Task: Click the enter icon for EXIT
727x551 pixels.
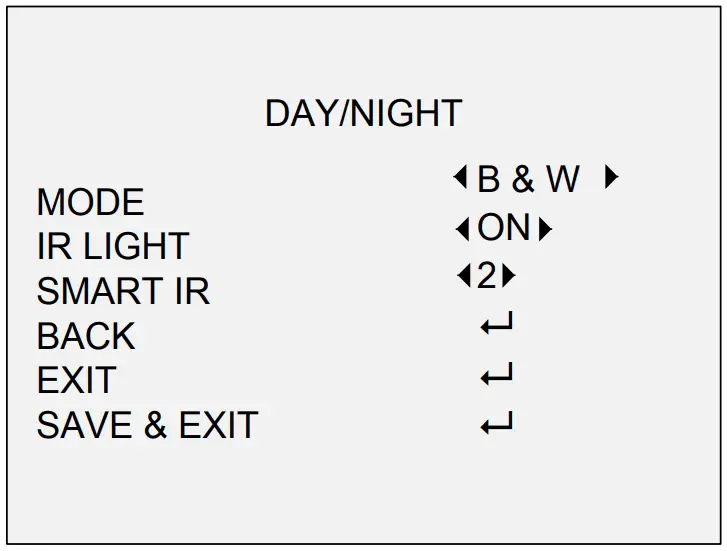Action: coord(496,376)
